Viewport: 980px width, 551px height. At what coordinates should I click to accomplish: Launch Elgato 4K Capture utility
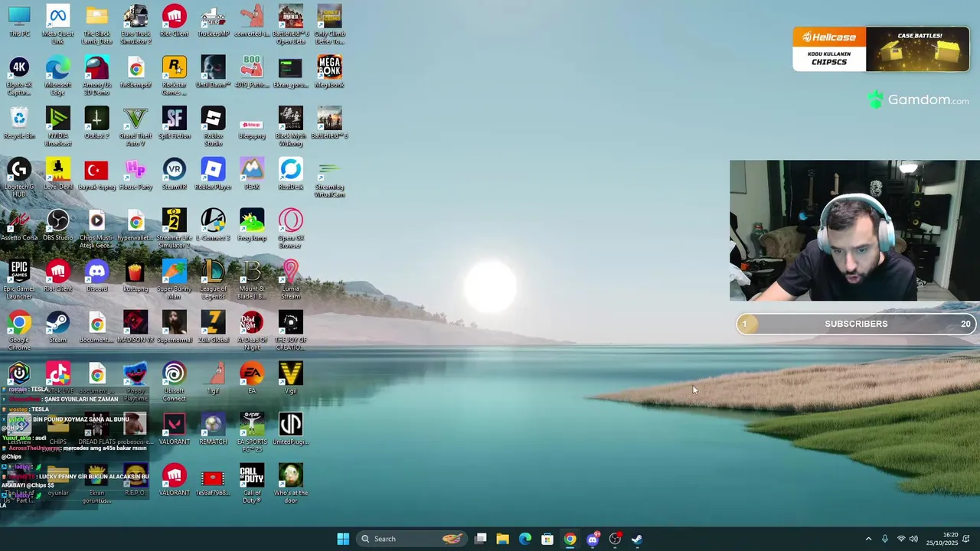point(19,76)
